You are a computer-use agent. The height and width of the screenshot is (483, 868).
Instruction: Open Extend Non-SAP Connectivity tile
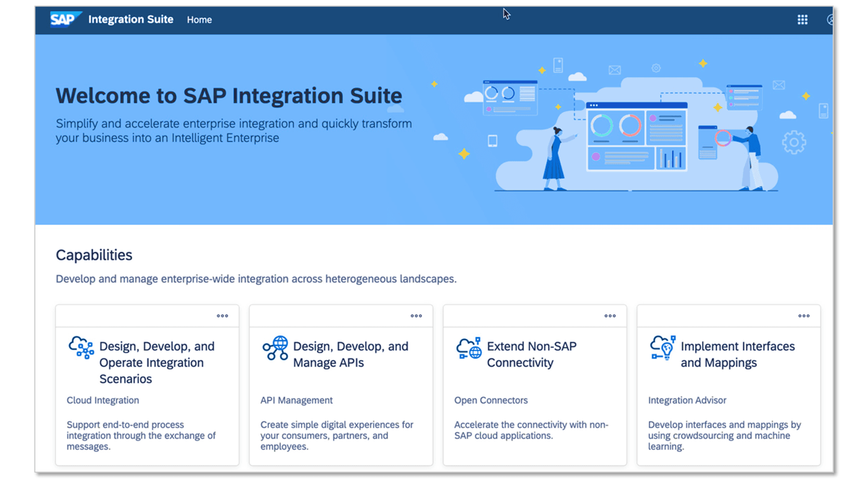(532, 355)
